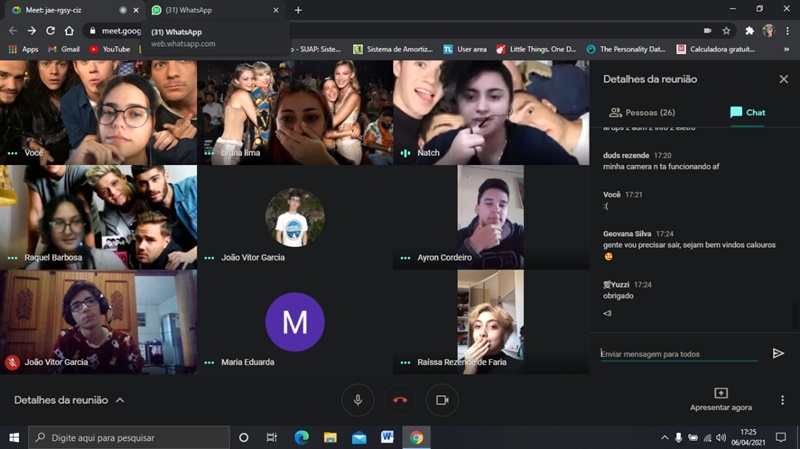This screenshot has width=800, height=449.
Task: Open the Calculadora gratuit... bookmark
Action: 716,49
